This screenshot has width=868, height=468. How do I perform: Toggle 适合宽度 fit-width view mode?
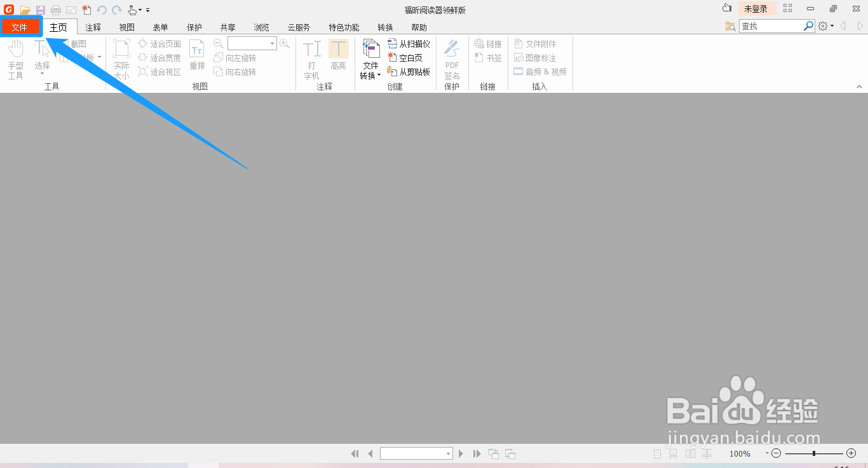[x=159, y=57]
